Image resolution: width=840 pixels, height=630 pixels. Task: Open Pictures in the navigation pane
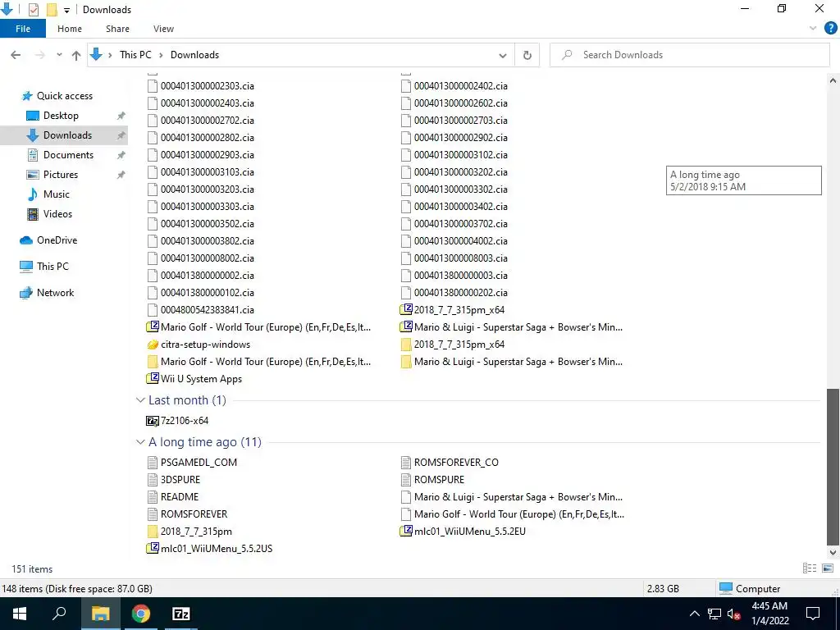61,175
